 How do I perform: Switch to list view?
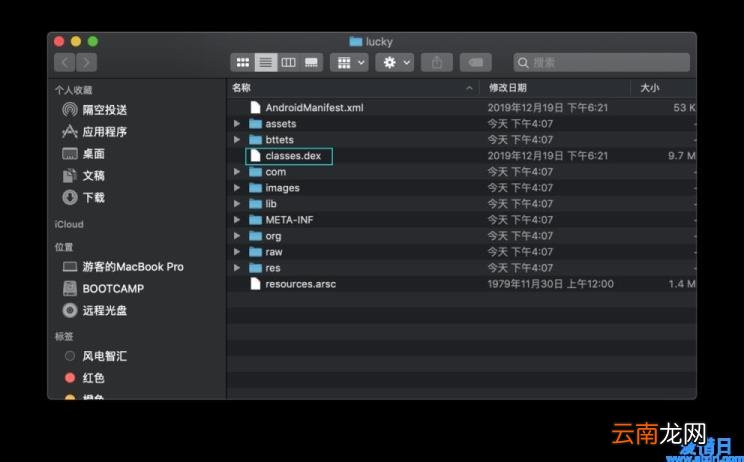coord(266,62)
